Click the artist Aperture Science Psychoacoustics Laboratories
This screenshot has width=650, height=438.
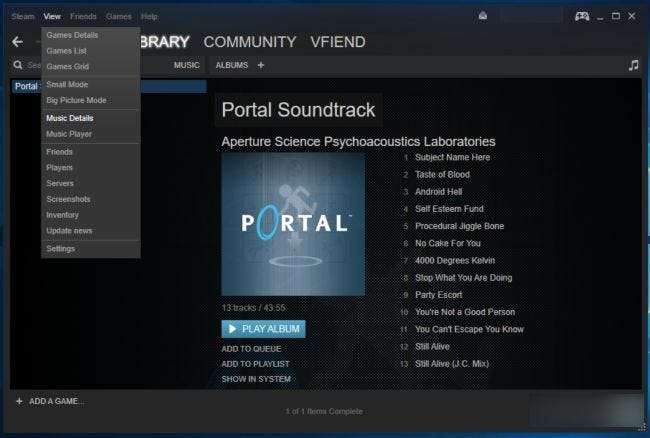[x=358, y=142]
